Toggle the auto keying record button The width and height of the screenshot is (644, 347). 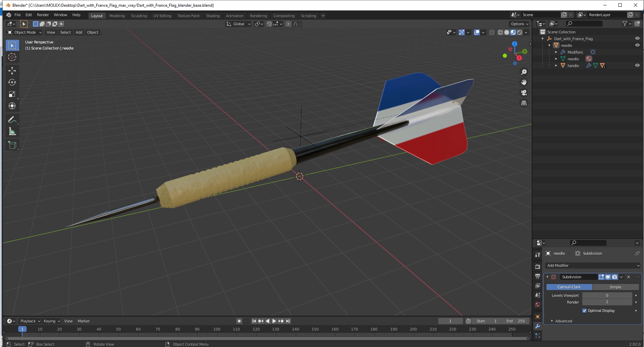click(239, 321)
